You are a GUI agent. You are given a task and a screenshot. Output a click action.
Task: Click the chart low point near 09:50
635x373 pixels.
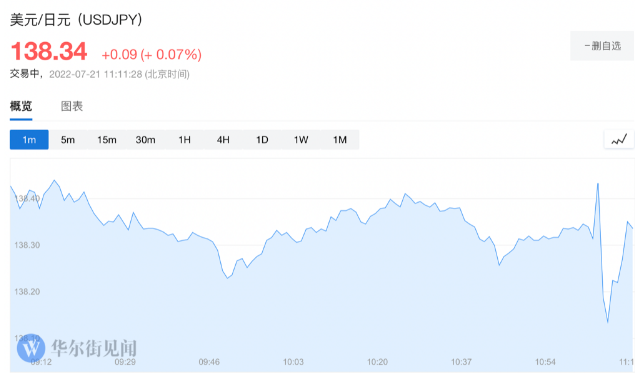[x=228, y=278]
